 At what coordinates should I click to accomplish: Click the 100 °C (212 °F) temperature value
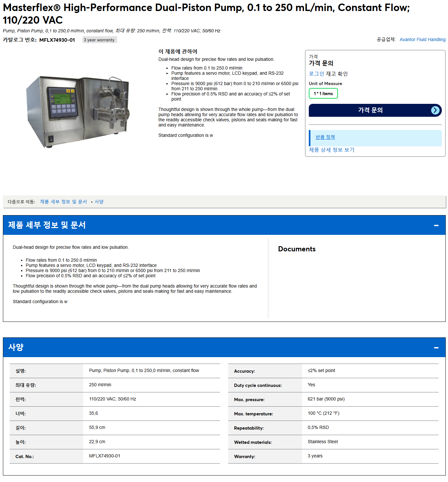pyautogui.click(x=323, y=413)
